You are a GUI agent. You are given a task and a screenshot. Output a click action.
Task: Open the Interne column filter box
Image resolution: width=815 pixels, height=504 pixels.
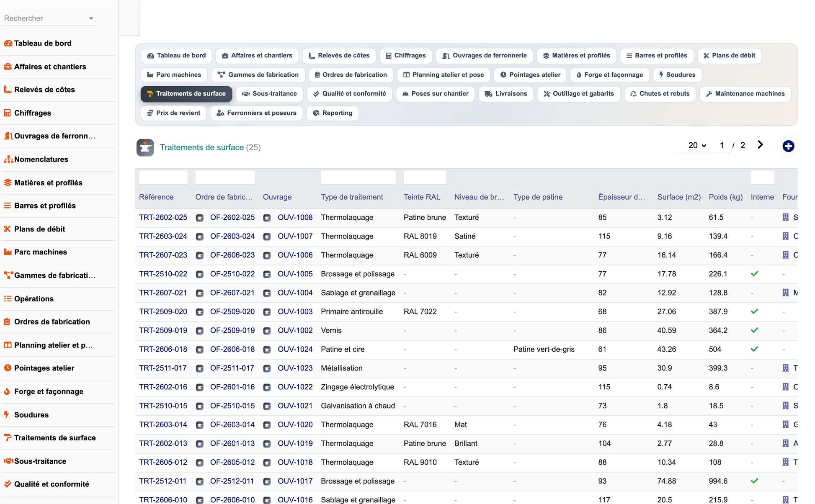click(762, 177)
